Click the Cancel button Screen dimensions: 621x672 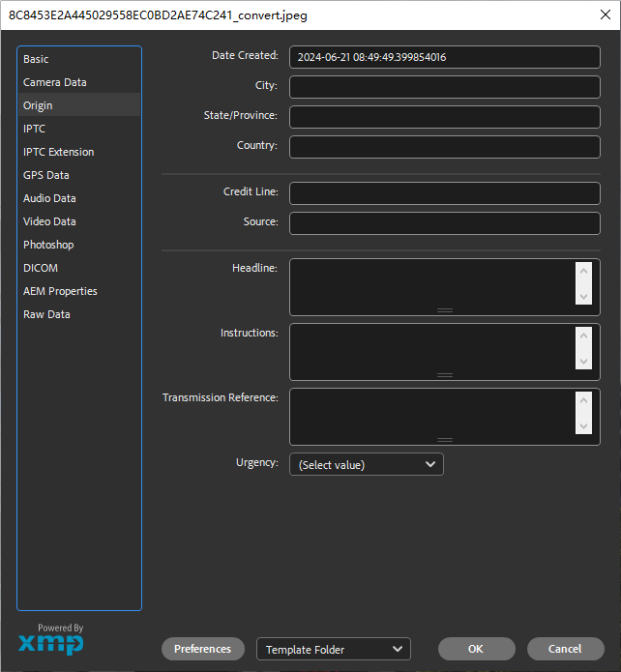[565, 650]
